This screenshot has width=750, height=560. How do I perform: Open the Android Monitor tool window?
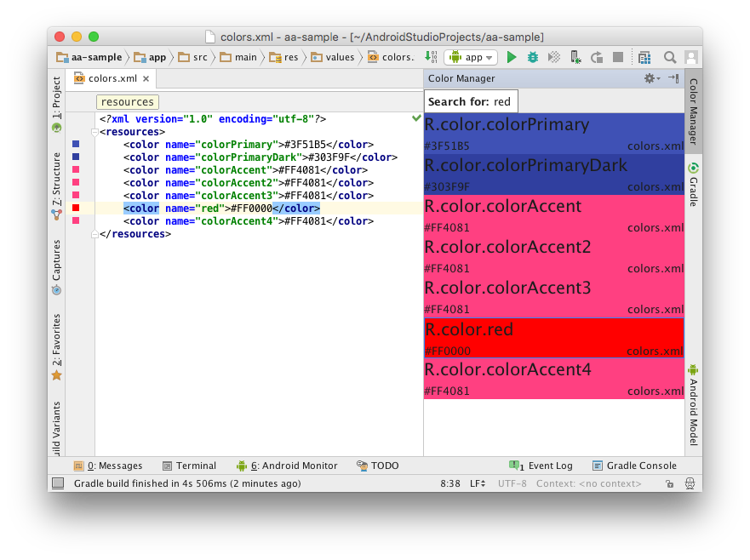point(287,466)
